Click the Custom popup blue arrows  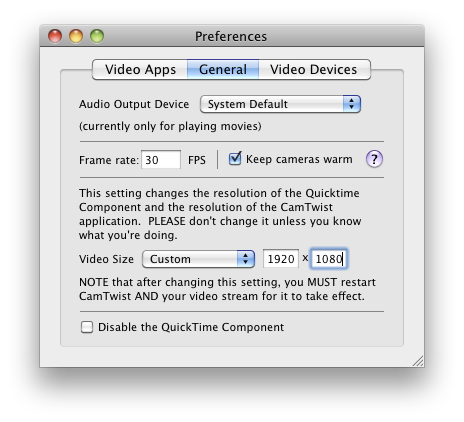tap(246, 259)
